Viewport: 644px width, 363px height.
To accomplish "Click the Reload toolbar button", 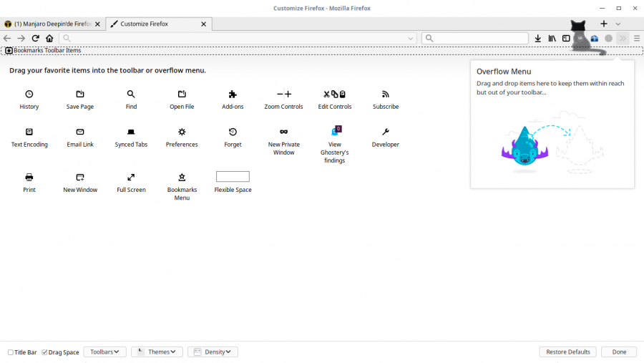I will (x=35, y=38).
